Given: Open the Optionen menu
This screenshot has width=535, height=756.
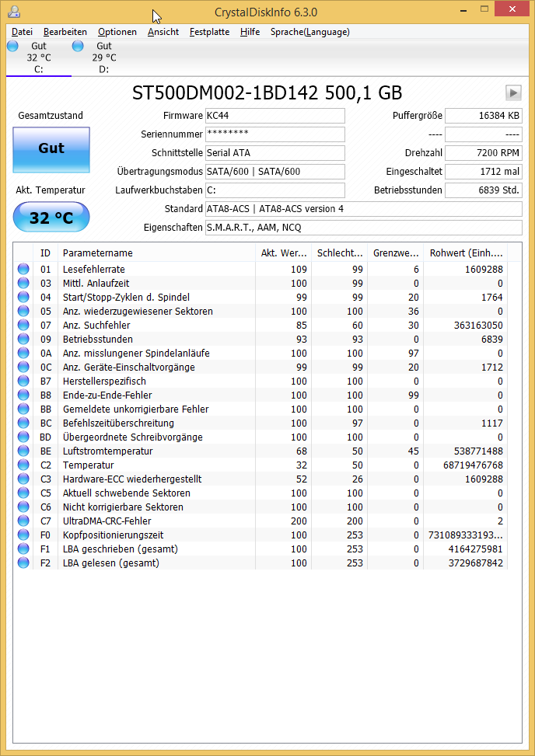Looking at the screenshot, I should click(117, 32).
